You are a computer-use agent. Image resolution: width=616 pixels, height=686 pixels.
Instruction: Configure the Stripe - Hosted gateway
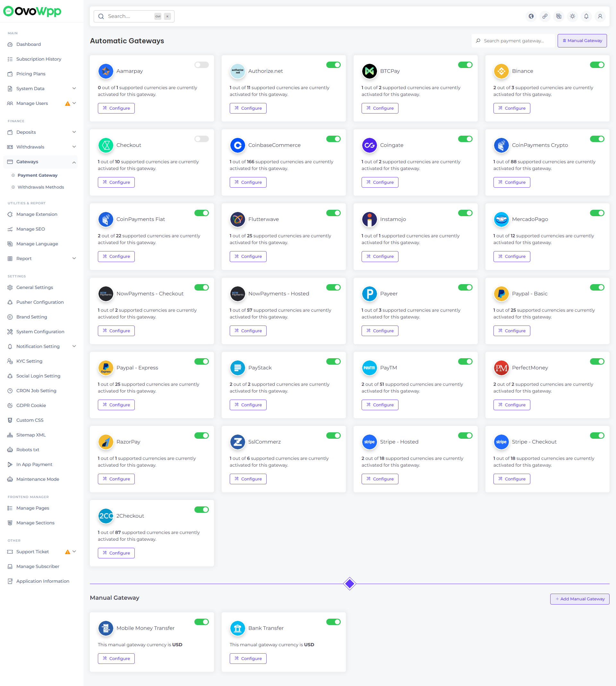point(380,479)
